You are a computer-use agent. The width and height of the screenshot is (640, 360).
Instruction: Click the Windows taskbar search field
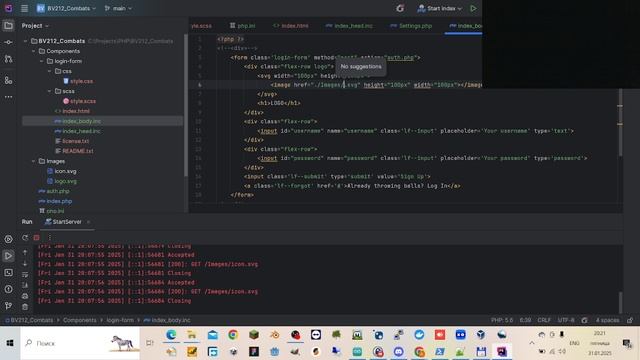pos(80,343)
